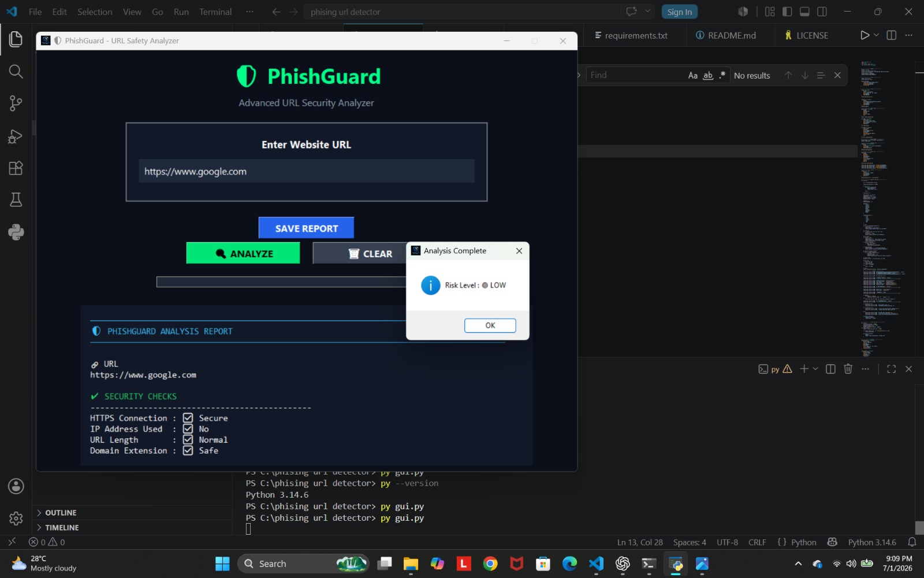924x578 pixels.
Task: Show hidden system tray icons
Action: pos(798,564)
